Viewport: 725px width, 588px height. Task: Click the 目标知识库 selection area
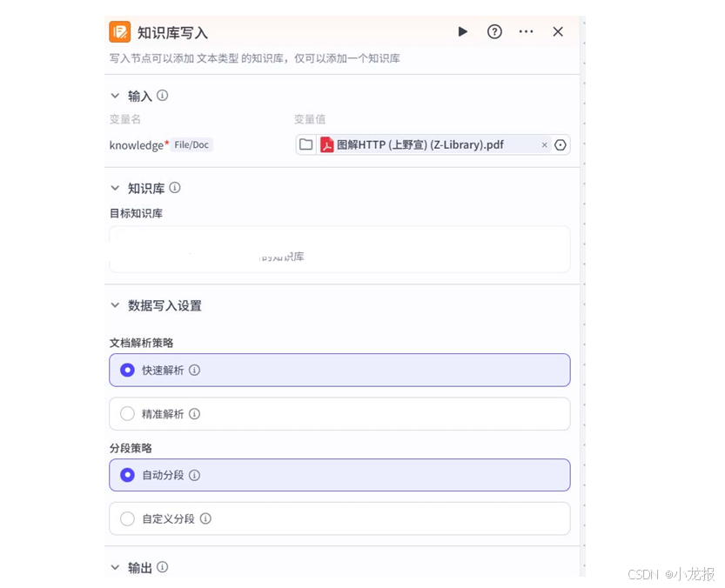(339, 250)
